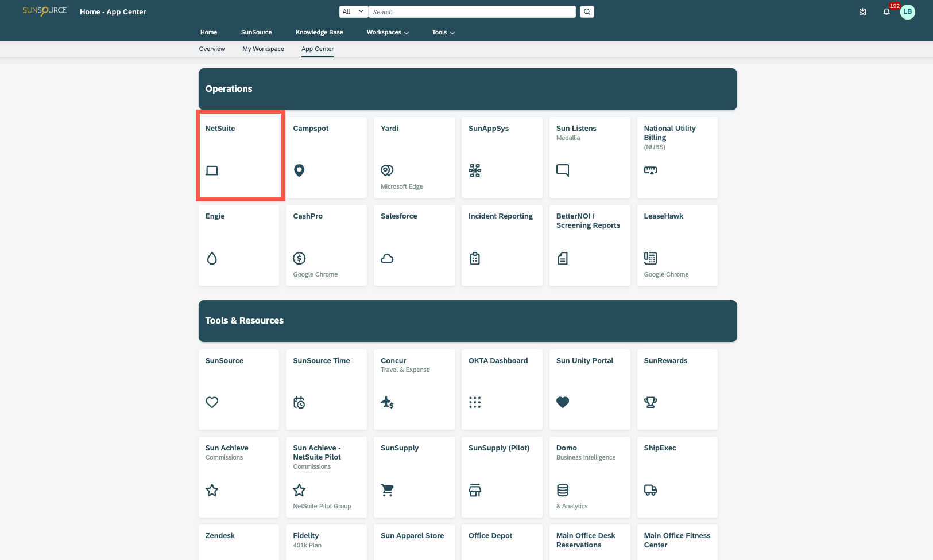The width and height of the screenshot is (933, 560).
Task: Click the search magnifier button
Action: 587,11
